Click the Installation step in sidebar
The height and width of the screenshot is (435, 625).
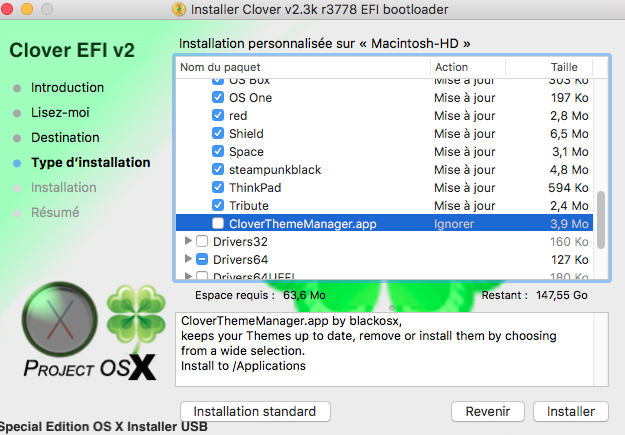[x=64, y=187]
